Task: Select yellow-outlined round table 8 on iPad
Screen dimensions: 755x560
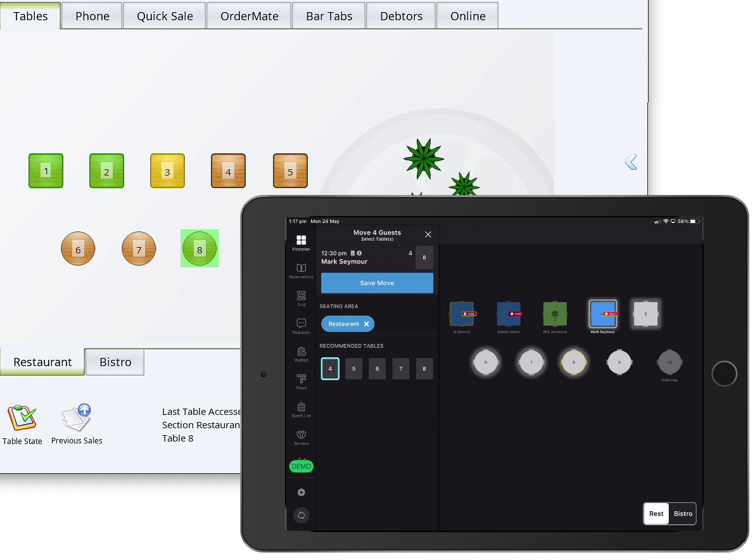Action: tap(573, 362)
